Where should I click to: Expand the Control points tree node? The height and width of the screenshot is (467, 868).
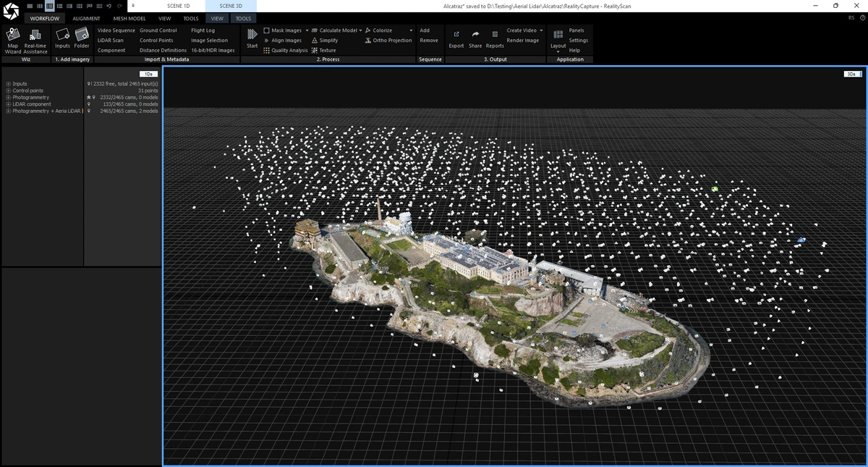tap(8, 91)
